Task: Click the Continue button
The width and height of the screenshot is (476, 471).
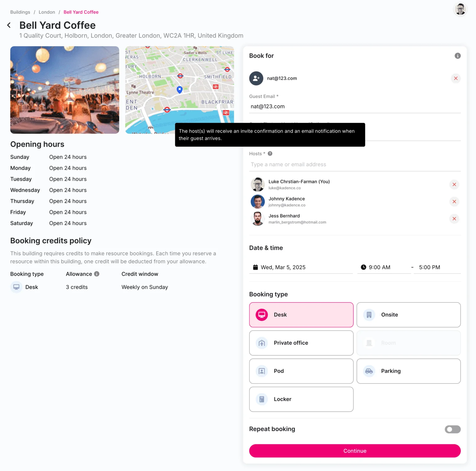Action: pos(355,451)
